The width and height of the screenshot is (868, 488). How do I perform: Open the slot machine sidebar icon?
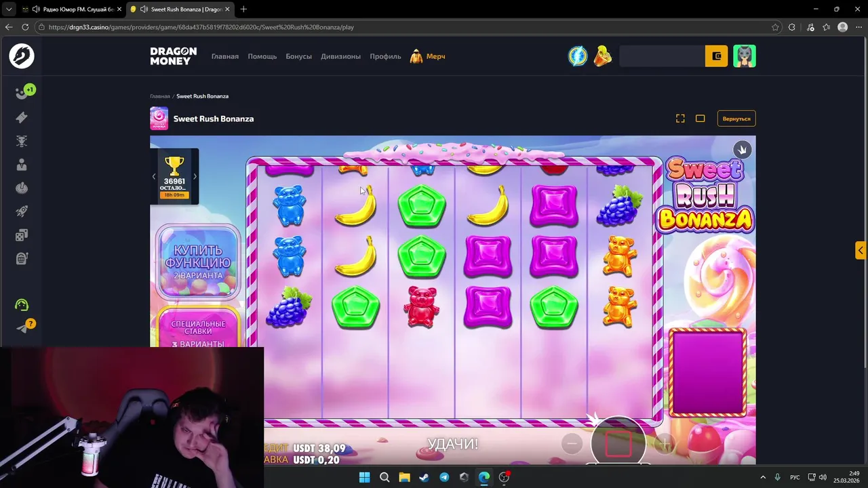click(x=22, y=258)
